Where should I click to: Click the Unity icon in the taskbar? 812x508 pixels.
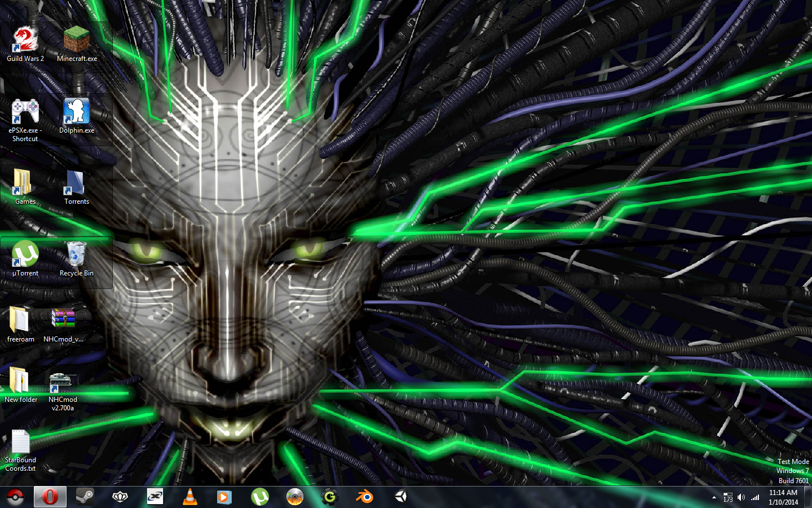coord(400,497)
